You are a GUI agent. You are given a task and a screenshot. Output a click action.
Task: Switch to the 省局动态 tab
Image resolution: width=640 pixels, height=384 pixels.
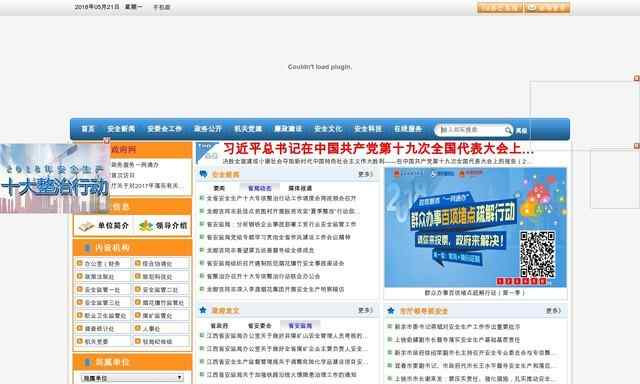point(260,188)
